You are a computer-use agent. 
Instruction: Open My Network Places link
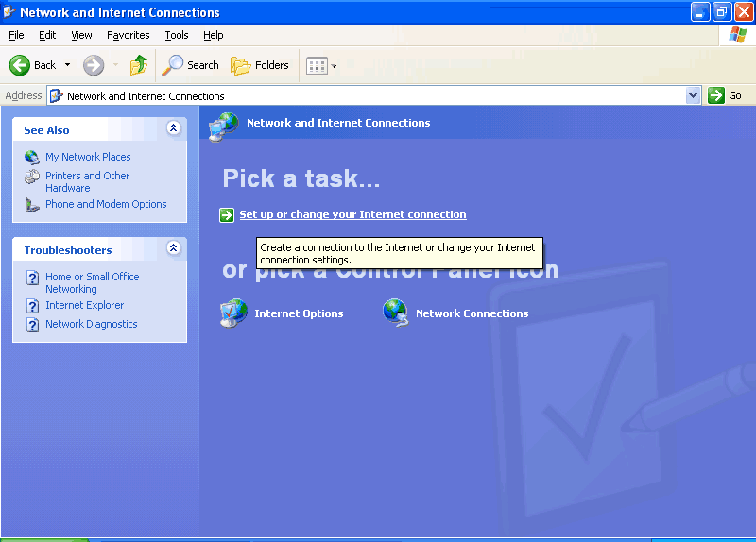point(88,157)
